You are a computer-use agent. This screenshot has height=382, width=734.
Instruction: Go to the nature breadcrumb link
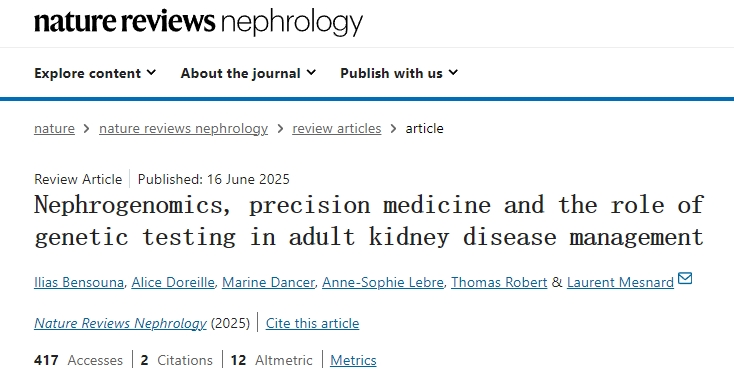tap(54, 128)
